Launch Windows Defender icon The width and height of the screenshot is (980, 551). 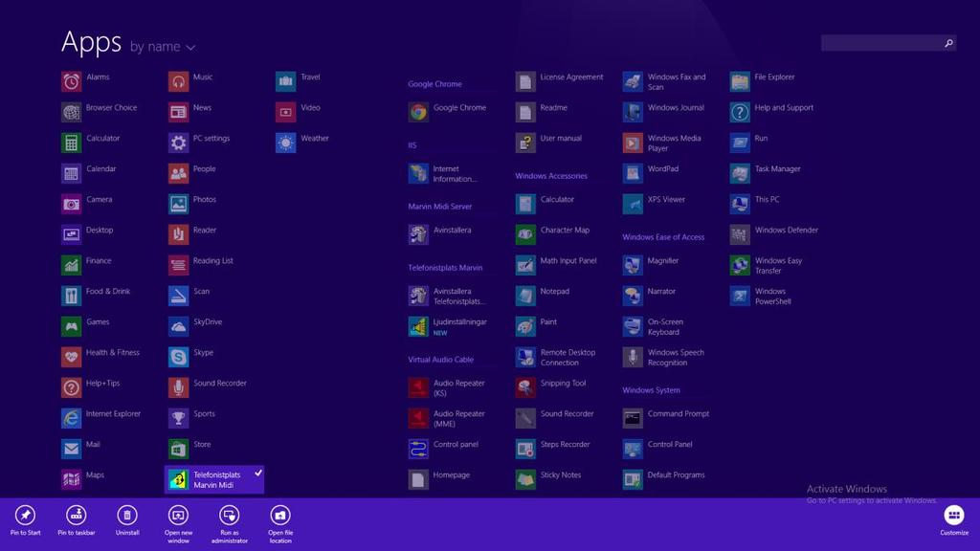coord(740,234)
